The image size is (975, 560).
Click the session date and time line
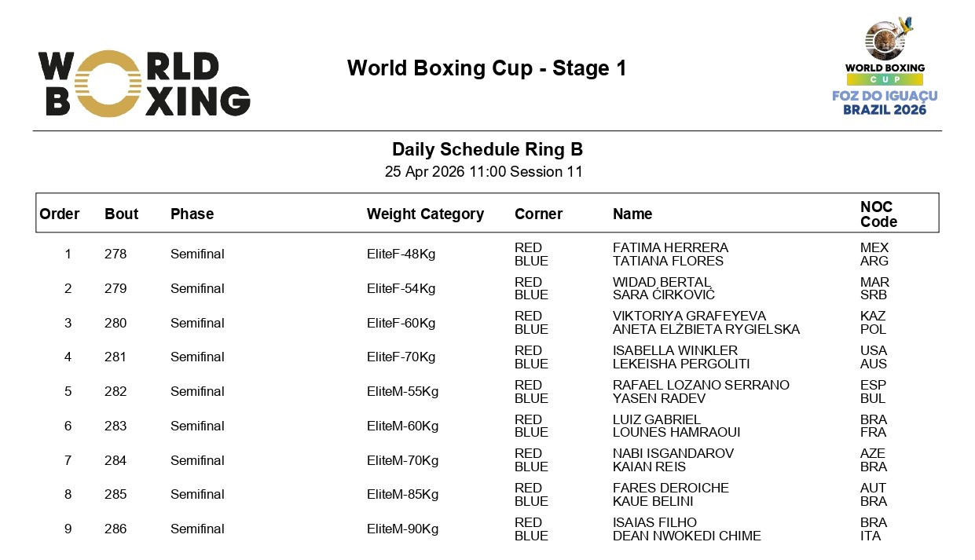483,172
